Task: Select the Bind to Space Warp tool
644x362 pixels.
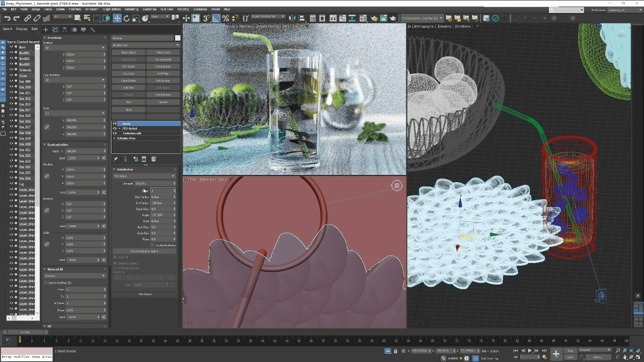Action: [x=46, y=18]
